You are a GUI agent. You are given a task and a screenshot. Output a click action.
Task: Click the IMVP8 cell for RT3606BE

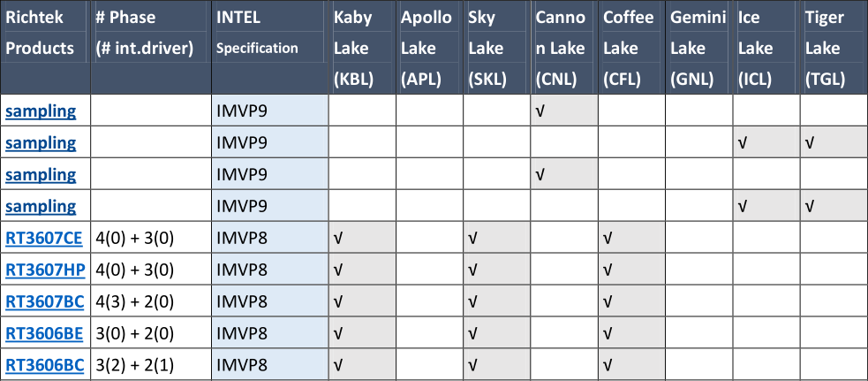click(270, 333)
